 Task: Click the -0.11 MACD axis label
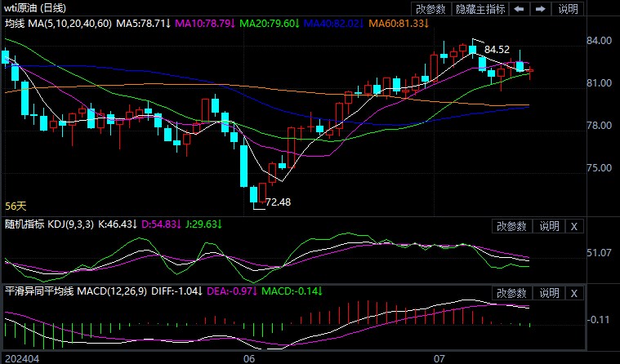(x=597, y=320)
